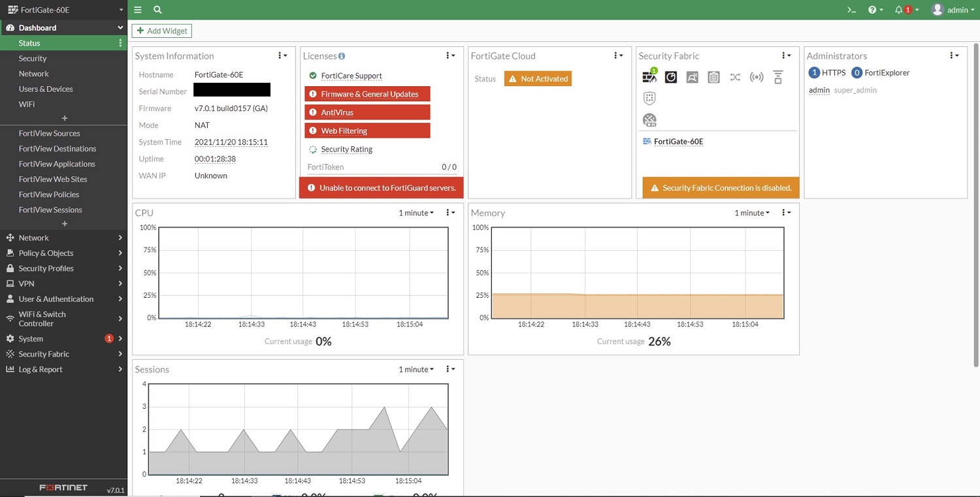Click the Dashboard gauge icon in sidebar

pyautogui.click(x=10, y=27)
